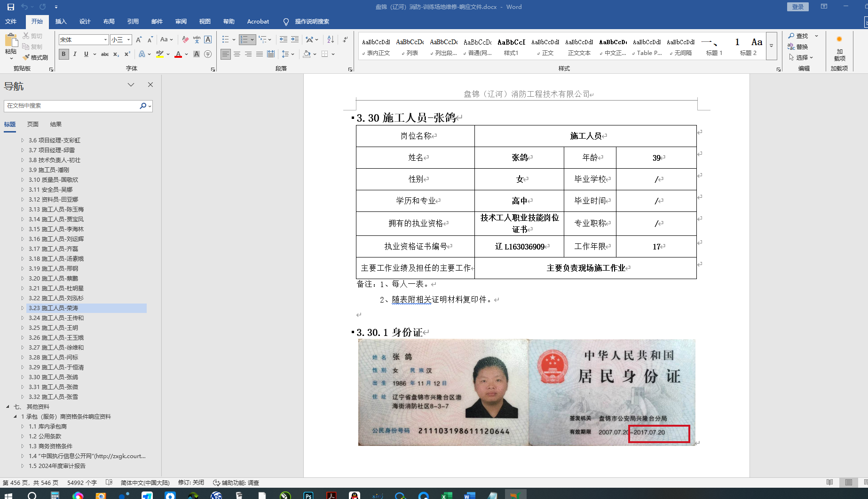The height and width of the screenshot is (499, 868).
Task: Click the red font color button
Action: pos(178,55)
